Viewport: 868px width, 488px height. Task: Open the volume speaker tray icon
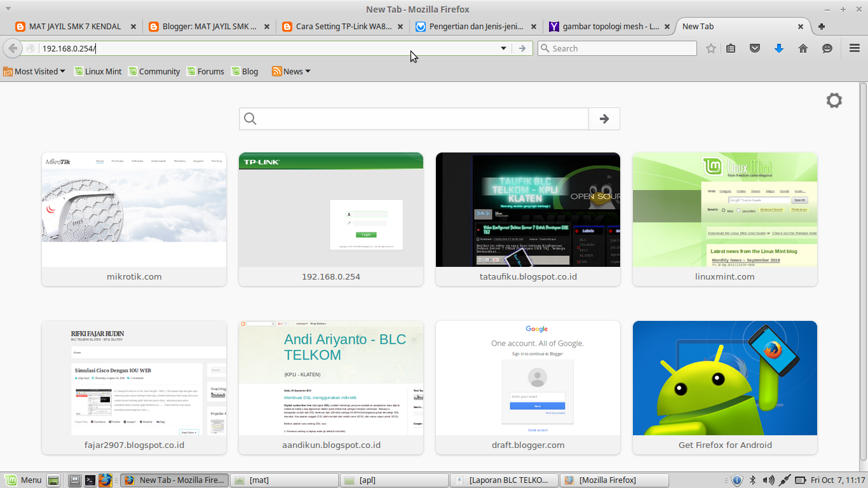click(x=768, y=480)
